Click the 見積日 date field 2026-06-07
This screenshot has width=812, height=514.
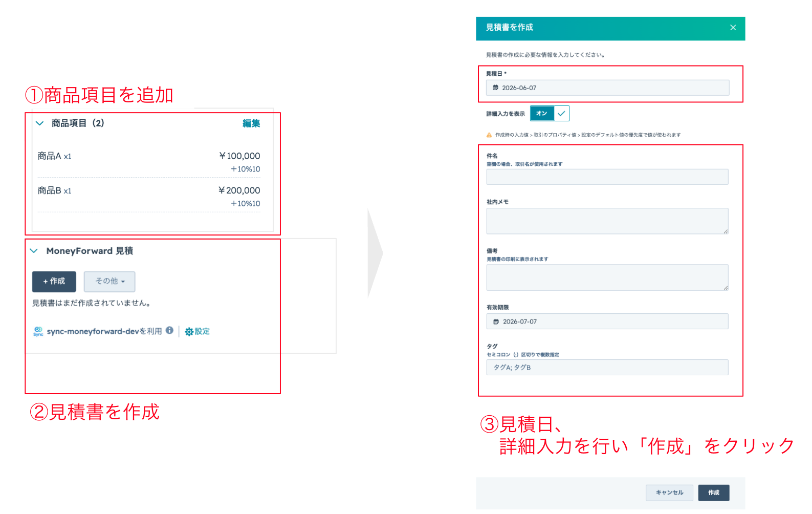[607, 88]
